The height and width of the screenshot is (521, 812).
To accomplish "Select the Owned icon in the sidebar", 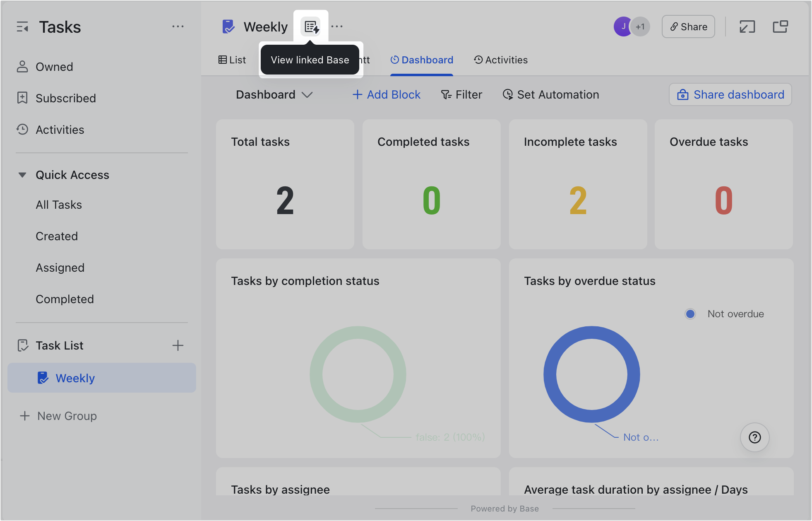I will click(x=22, y=66).
